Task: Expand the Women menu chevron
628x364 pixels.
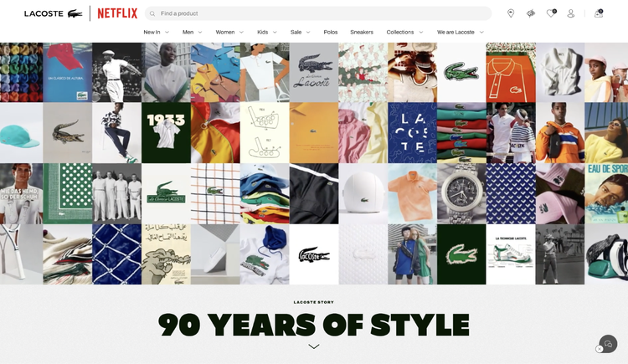Action: coord(241,33)
